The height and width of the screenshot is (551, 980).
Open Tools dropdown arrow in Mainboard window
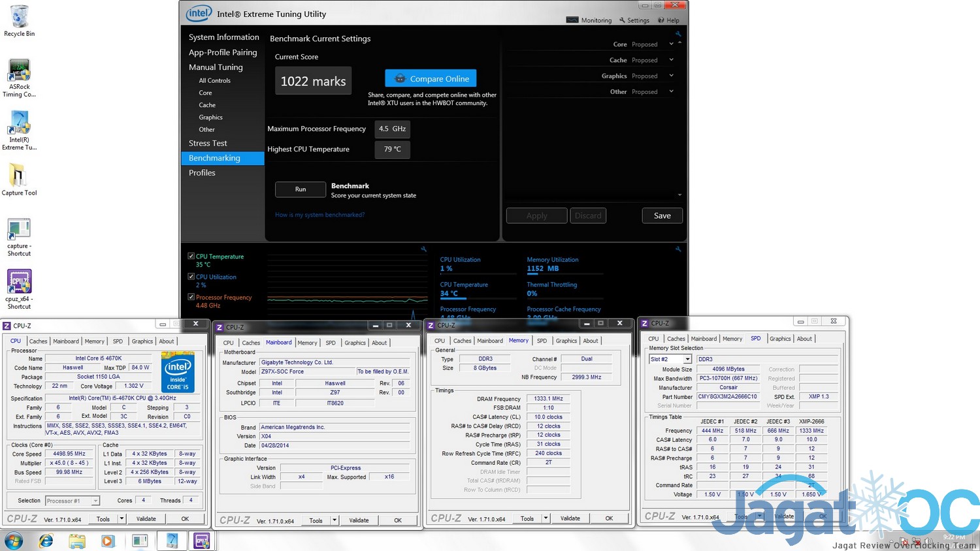pos(335,520)
